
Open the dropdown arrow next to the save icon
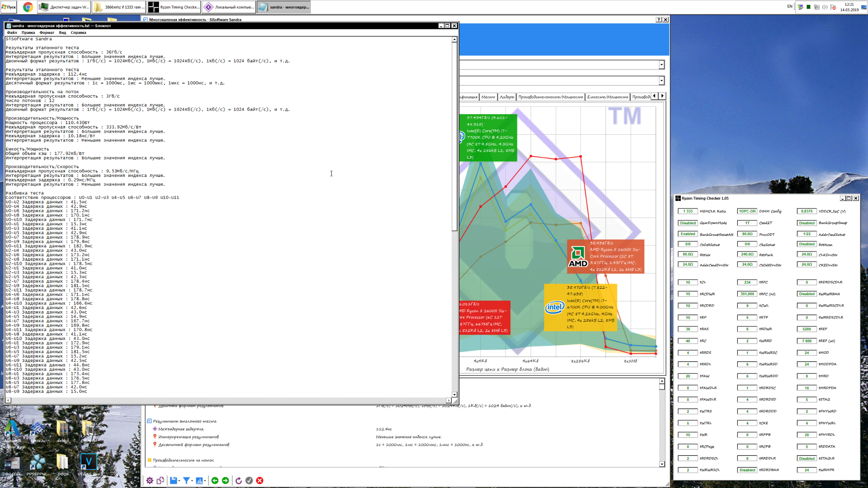point(179,481)
